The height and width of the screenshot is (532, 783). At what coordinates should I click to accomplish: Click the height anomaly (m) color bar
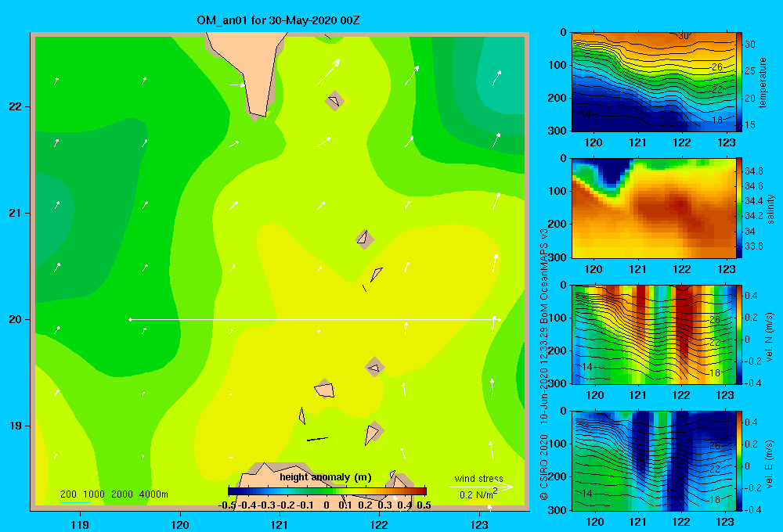327,491
